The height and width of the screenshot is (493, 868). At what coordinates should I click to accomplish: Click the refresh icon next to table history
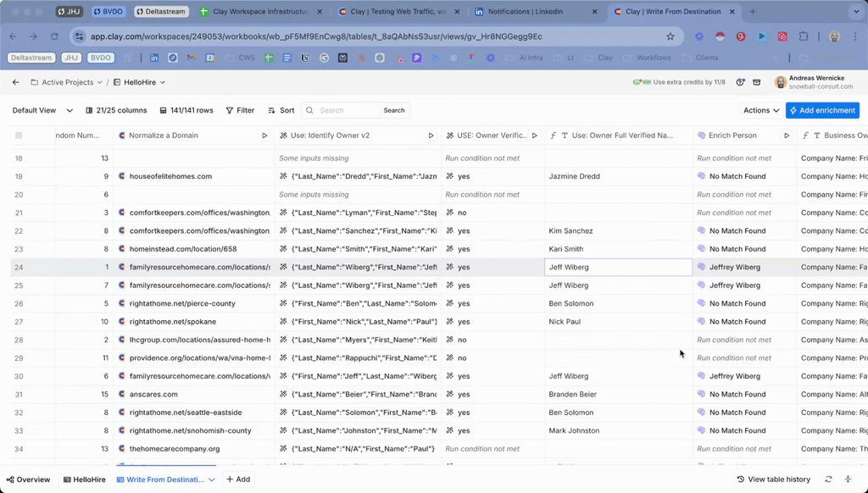pos(828,479)
